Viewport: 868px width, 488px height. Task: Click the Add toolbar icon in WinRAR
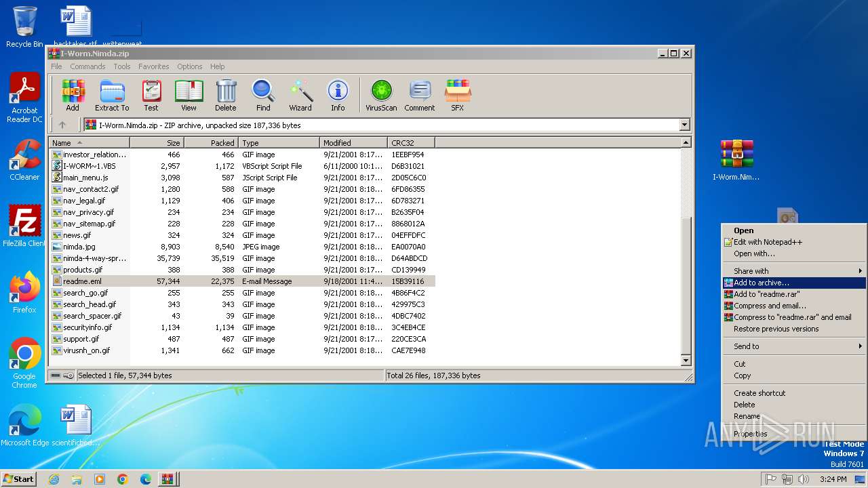point(73,95)
